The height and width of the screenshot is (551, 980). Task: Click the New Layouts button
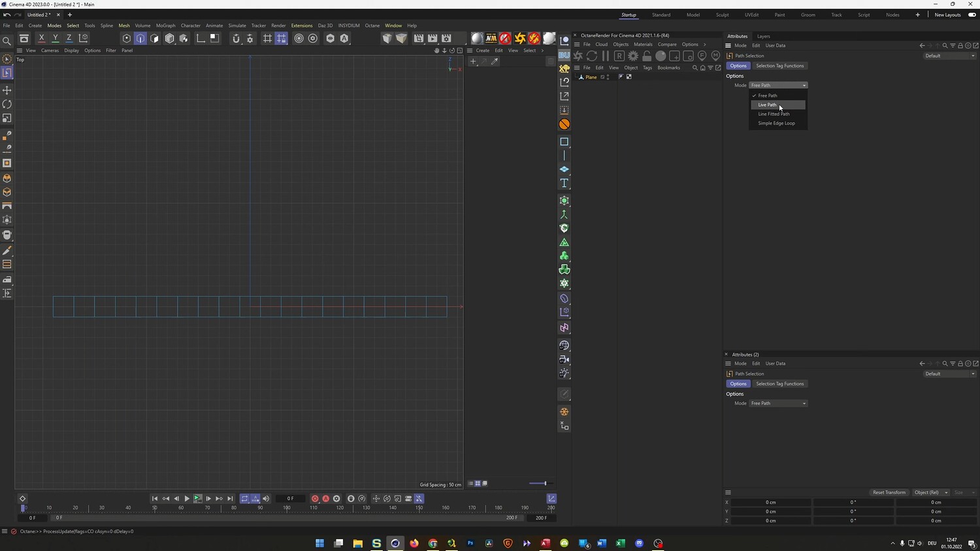coord(947,15)
